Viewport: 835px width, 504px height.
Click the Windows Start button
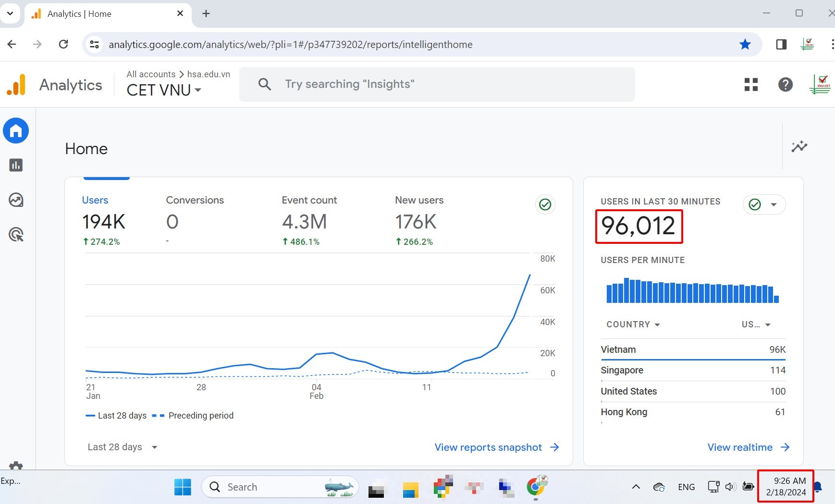(183, 487)
